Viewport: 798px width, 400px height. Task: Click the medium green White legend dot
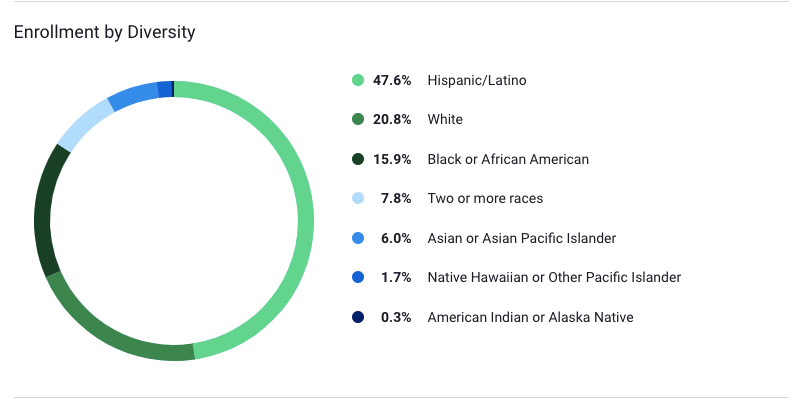click(358, 119)
